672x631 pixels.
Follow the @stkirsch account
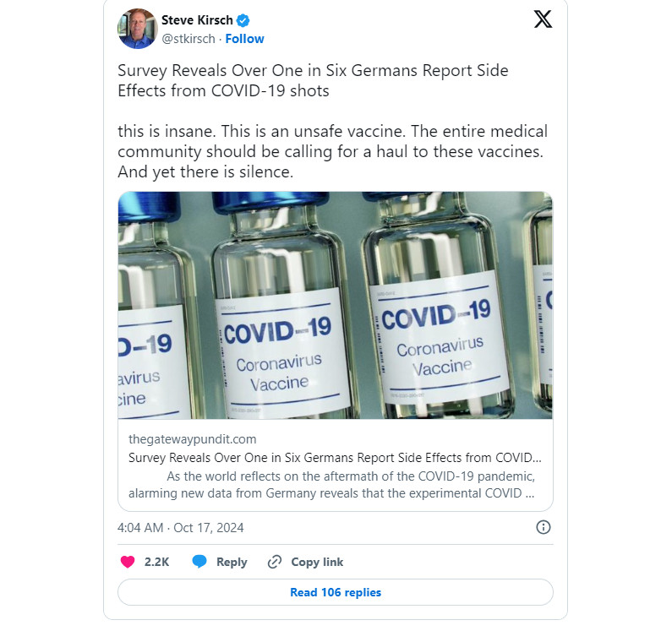(x=244, y=39)
